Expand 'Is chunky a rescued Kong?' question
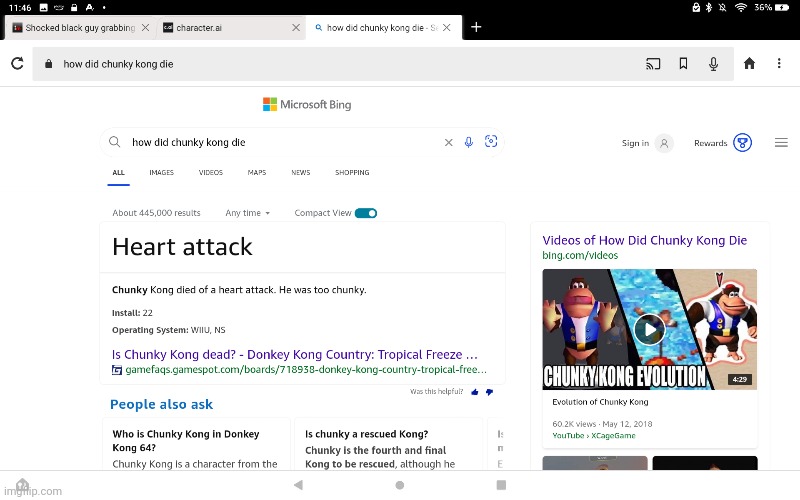The width and height of the screenshot is (800, 500). point(366,434)
